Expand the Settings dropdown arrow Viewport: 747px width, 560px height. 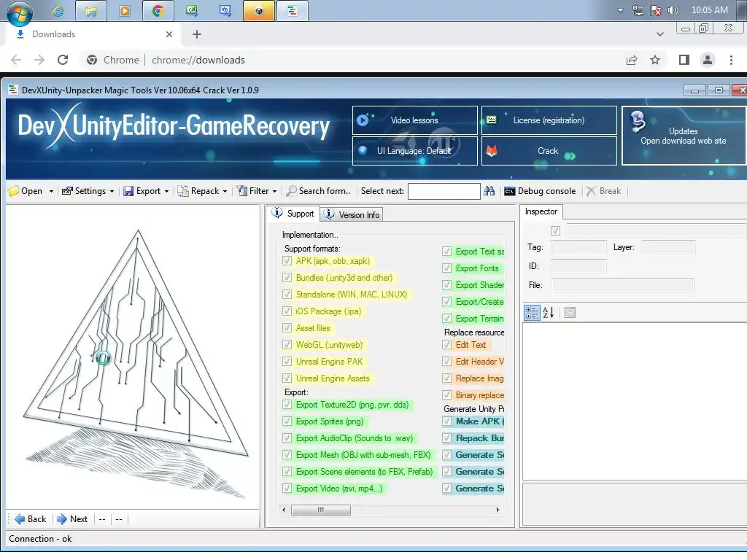(112, 192)
